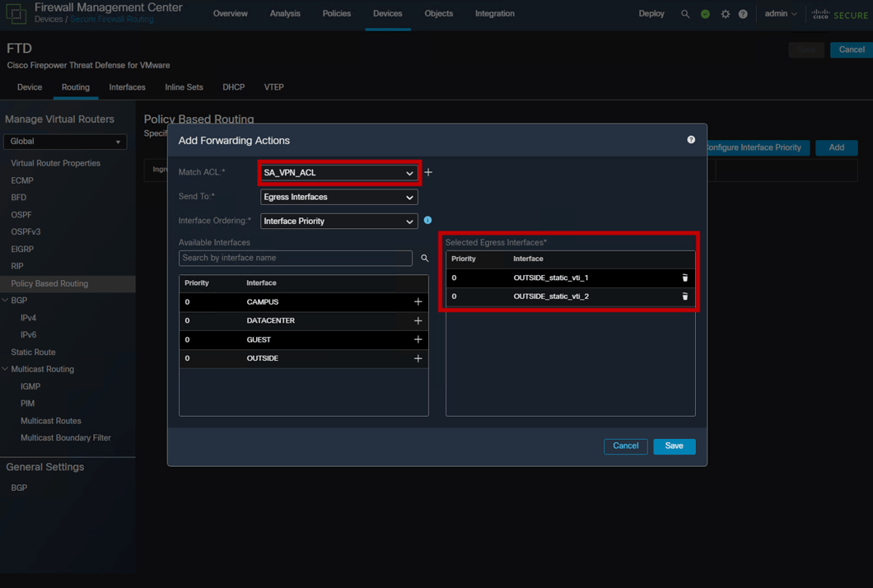Select IPv4 under BGP

pyautogui.click(x=28, y=318)
